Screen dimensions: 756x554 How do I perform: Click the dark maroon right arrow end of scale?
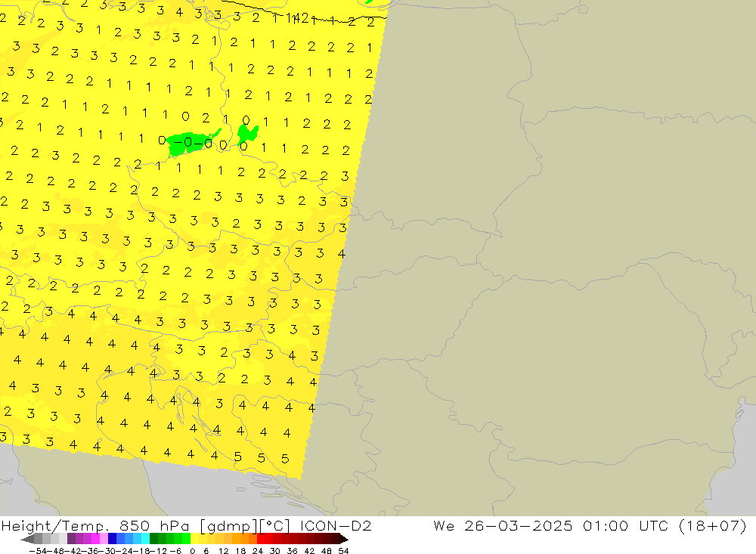click(x=344, y=539)
